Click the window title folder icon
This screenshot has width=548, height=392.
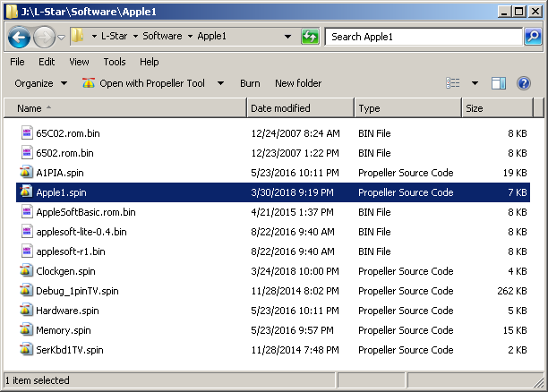click(x=12, y=12)
